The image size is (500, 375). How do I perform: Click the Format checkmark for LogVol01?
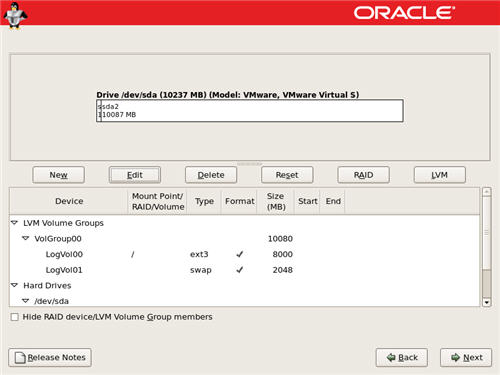(239, 270)
